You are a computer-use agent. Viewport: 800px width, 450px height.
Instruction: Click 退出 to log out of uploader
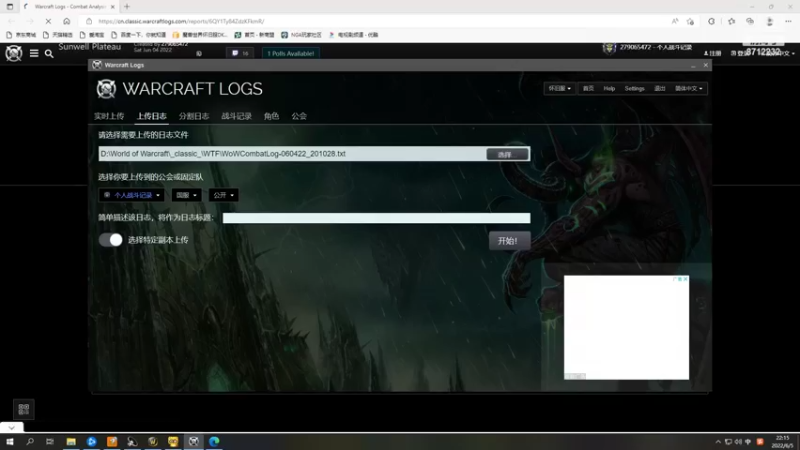(x=660, y=88)
